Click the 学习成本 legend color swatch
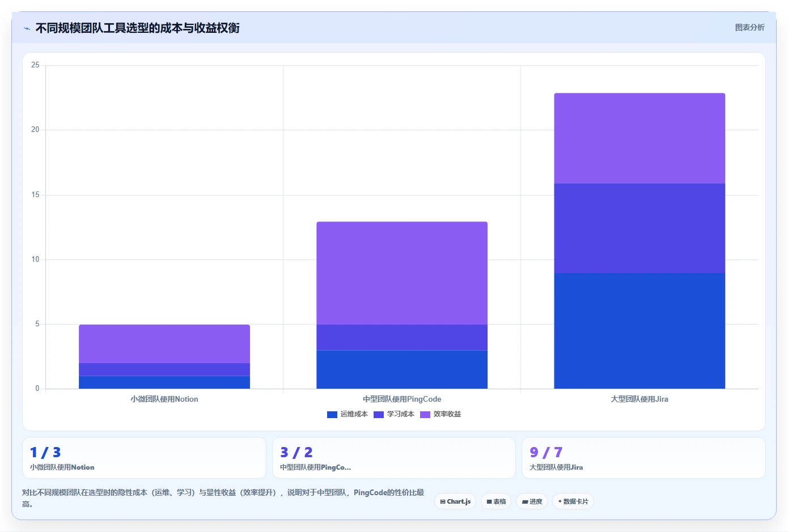 click(x=379, y=415)
